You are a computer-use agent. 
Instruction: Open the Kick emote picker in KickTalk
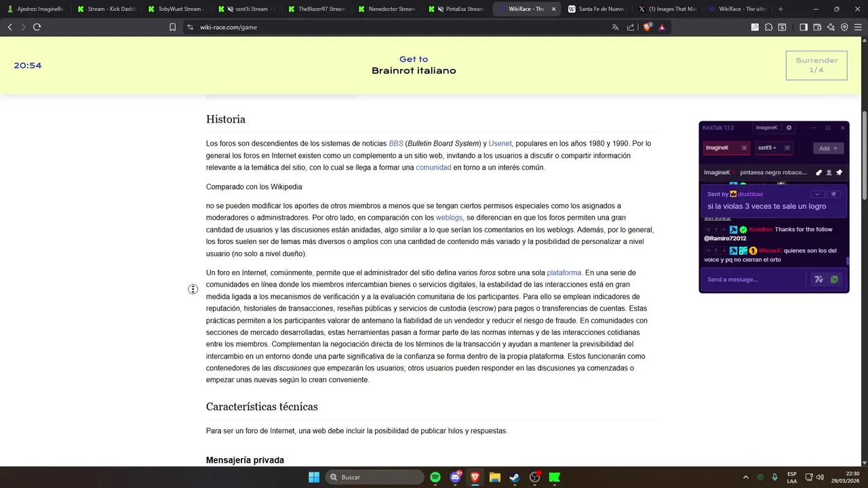point(834,279)
